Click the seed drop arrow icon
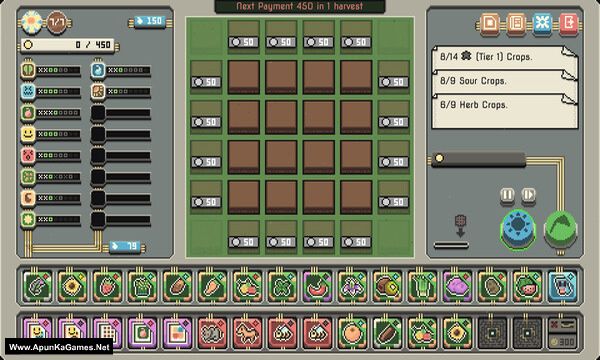Viewport: 600px width, 360px height. [460, 226]
